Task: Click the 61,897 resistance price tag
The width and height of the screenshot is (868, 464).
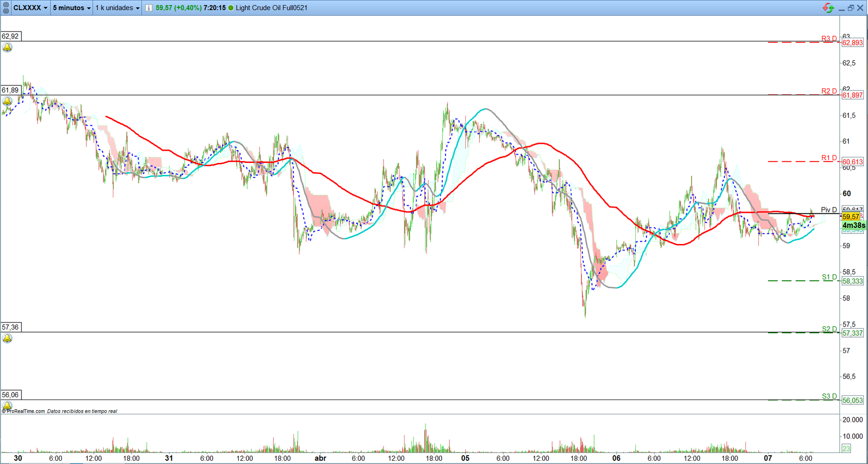Action: [x=853, y=95]
